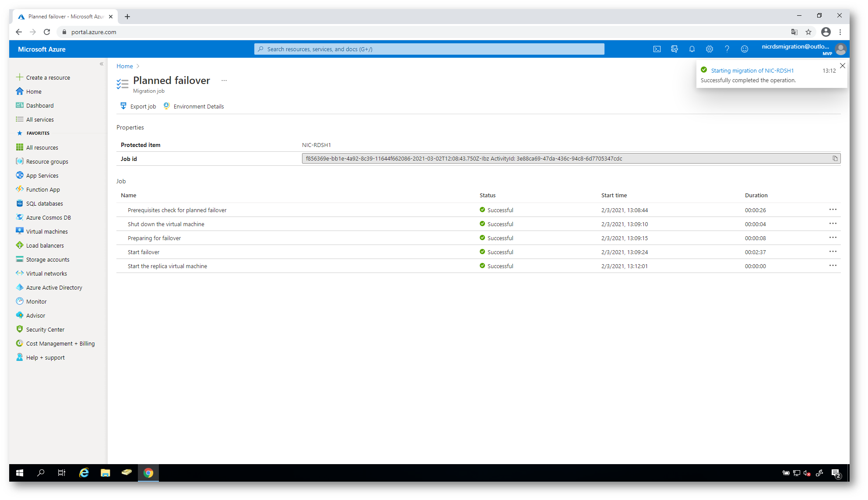Open portal settings gear
Viewport: 868px width, 500px height.
tap(710, 49)
